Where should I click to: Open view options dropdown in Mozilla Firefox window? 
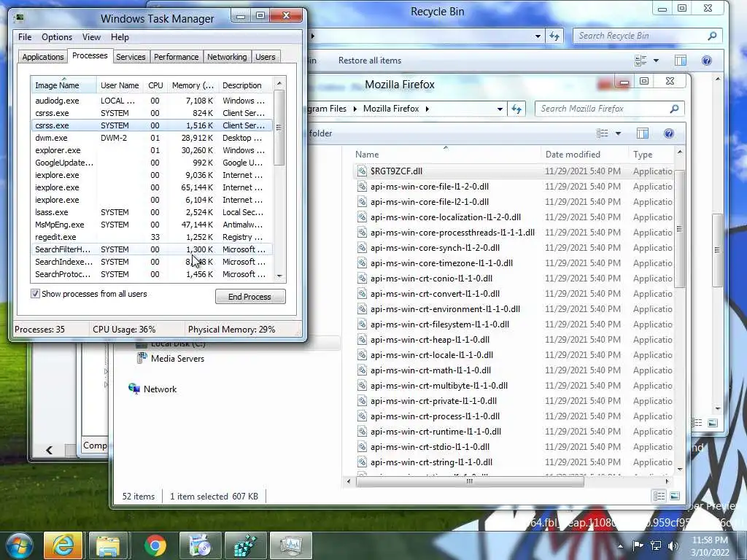618,133
